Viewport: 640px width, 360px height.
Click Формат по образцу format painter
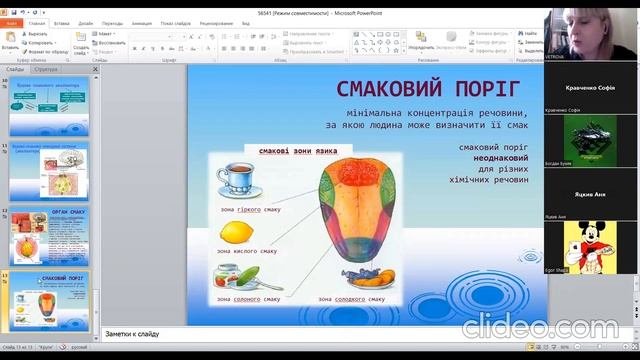(45, 52)
